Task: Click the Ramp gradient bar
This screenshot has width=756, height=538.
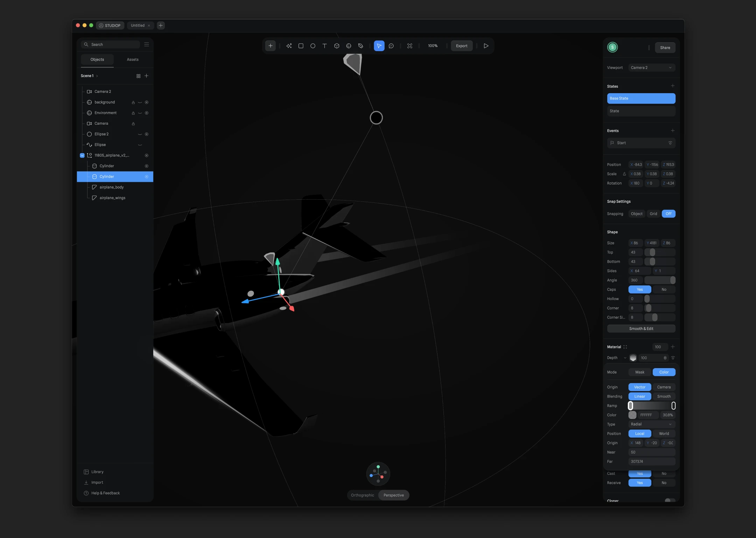Action: click(x=652, y=406)
